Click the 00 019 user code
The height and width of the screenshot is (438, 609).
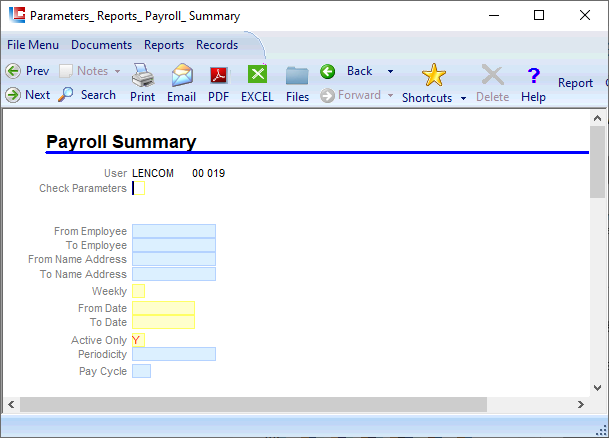tap(209, 173)
